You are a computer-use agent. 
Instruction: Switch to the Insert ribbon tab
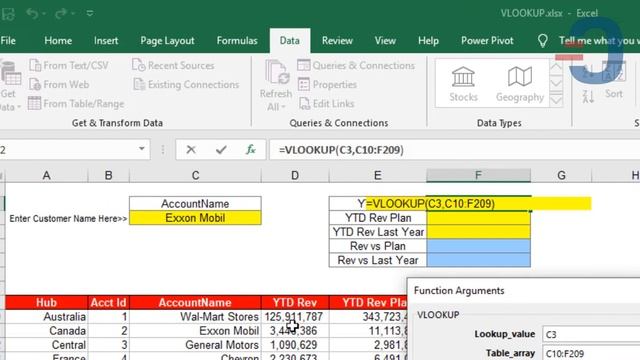pos(106,40)
